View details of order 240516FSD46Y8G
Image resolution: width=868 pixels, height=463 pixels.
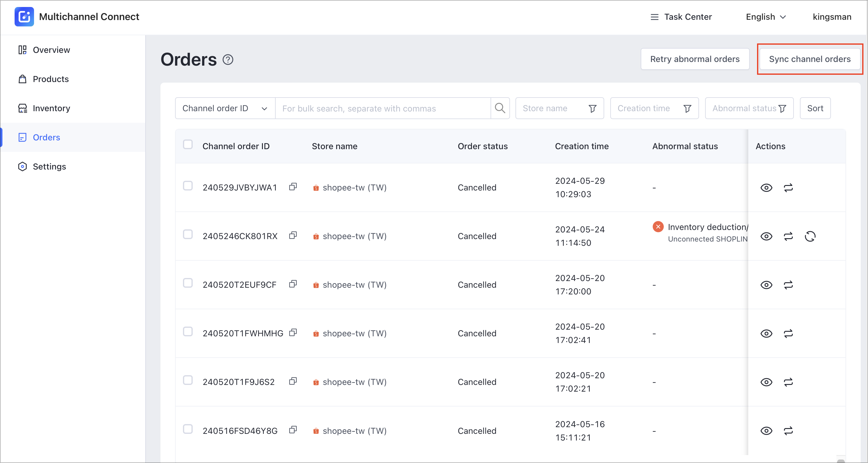[x=766, y=431]
